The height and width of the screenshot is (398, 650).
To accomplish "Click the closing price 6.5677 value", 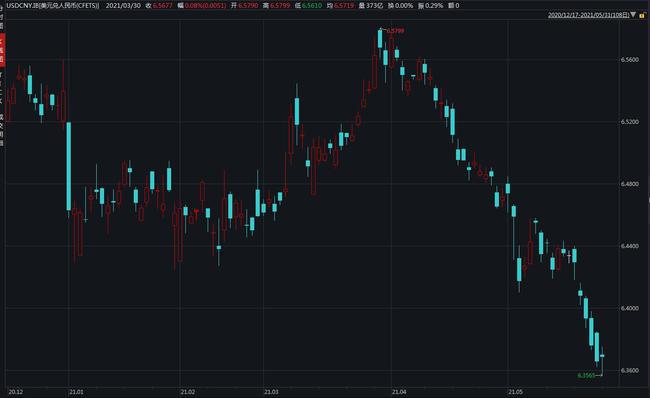I will (162, 6).
